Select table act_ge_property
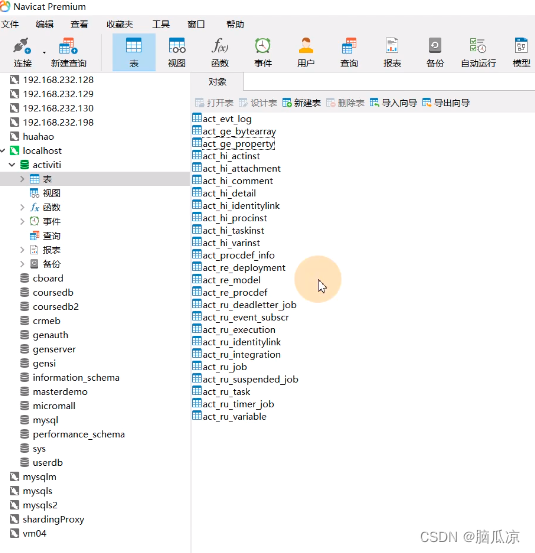535x553 pixels. 233,144
